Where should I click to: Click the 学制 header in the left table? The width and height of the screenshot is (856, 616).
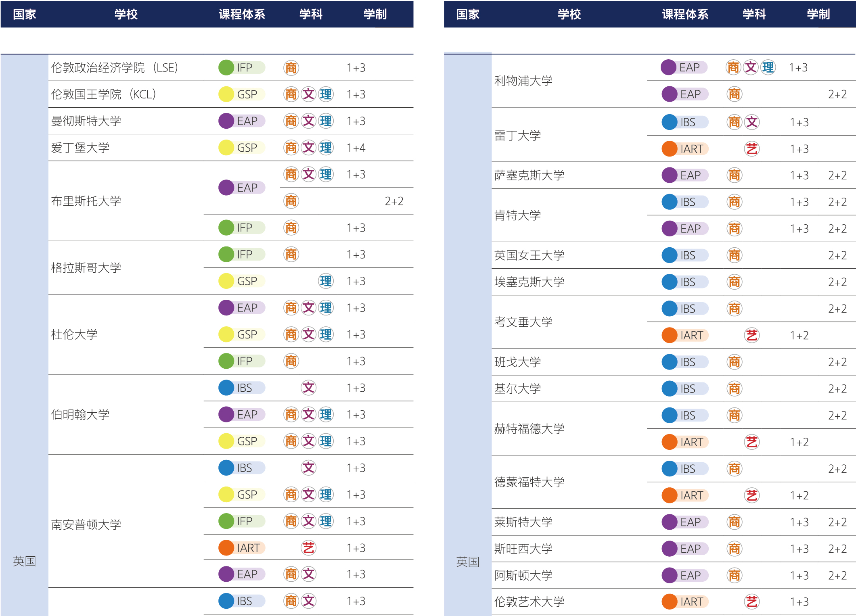pyautogui.click(x=375, y=14)
